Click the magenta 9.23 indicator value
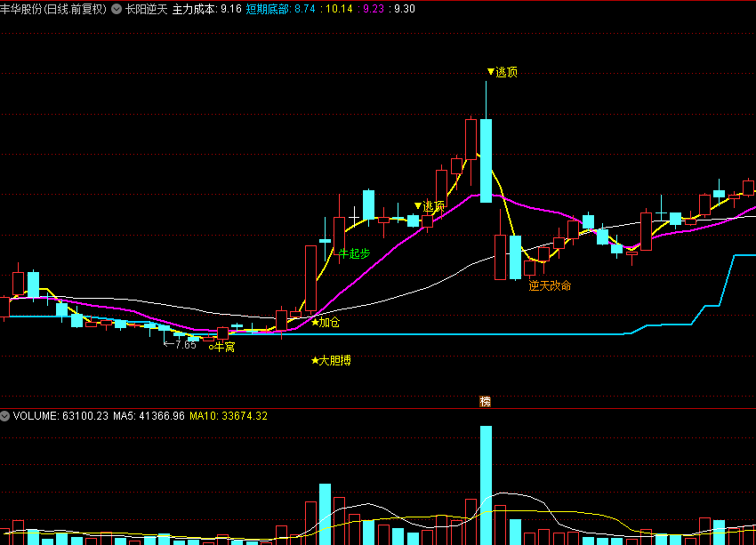This screenshot has height=545, width=756. 374,9
